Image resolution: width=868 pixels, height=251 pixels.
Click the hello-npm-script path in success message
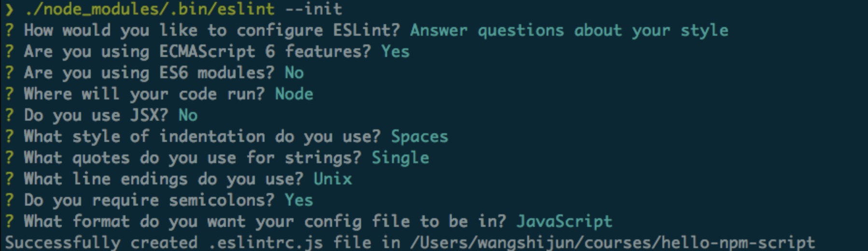[738, 242]
